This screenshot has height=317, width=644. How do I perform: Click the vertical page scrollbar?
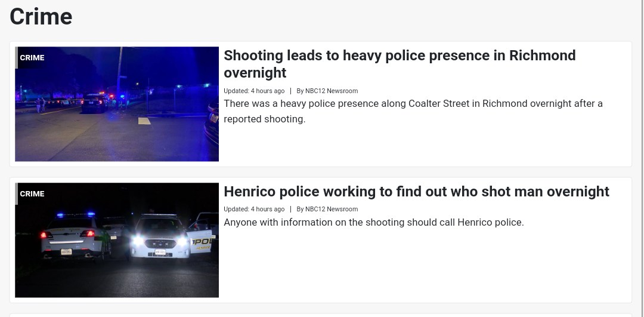point(642,158)
